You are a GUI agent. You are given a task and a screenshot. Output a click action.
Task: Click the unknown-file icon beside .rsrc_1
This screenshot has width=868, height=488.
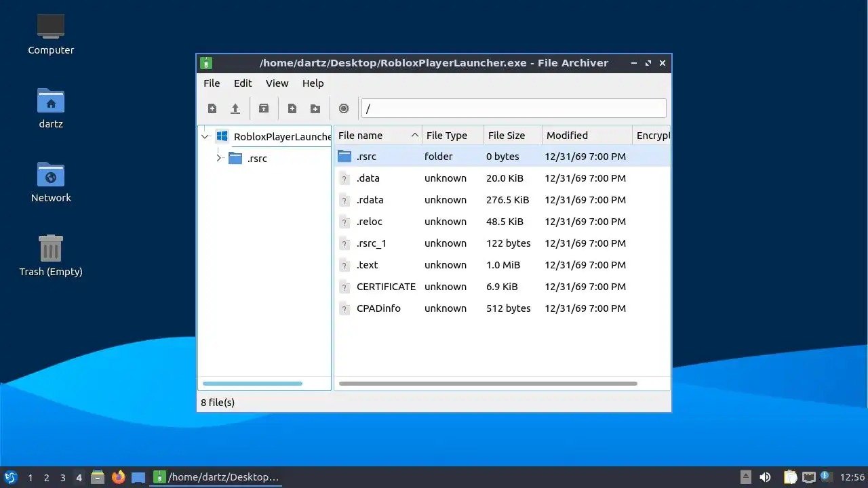pyautogui.click(x=344, y=243)
